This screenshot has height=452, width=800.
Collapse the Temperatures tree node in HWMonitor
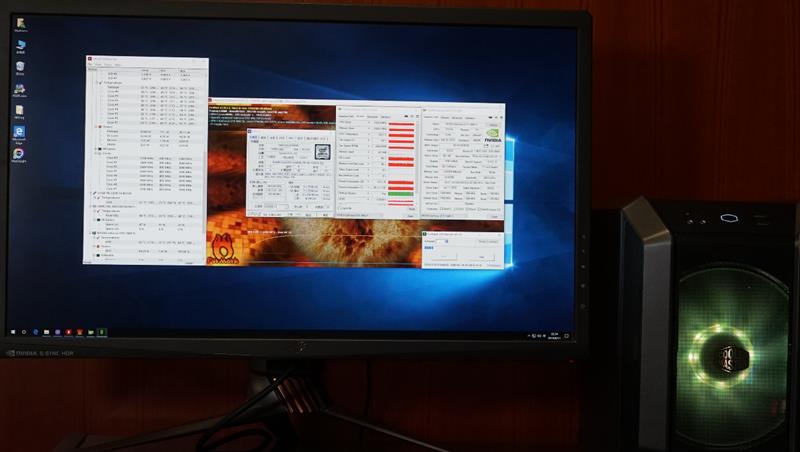tap(99, 83)
